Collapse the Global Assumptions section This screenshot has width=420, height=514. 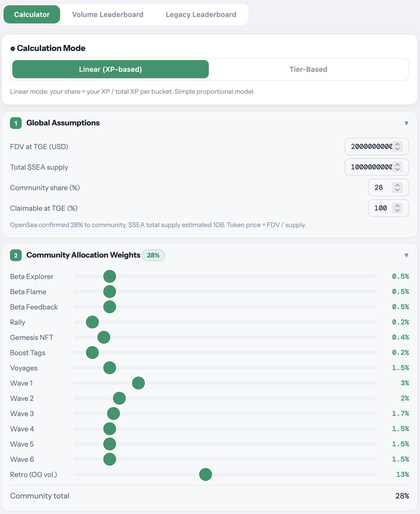[406, 123]
